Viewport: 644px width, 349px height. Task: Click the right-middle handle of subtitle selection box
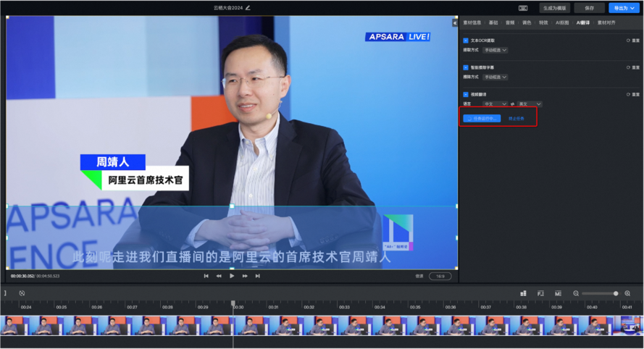[456, 237]
